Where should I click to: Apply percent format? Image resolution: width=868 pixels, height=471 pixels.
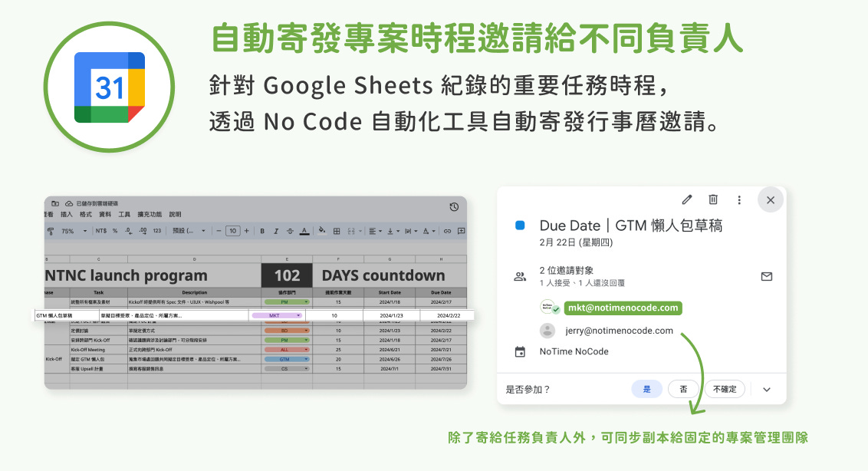coord(115,231)
